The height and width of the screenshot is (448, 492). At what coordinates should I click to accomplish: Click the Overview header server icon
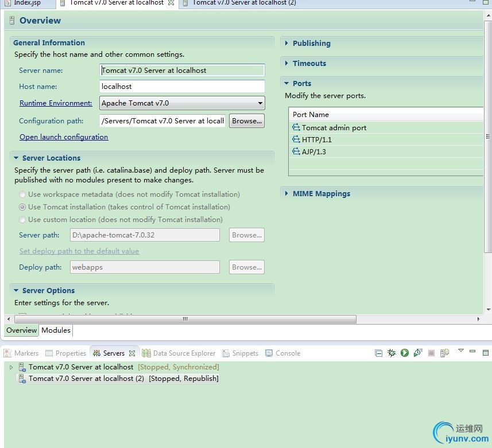click(x=12, y=21)
